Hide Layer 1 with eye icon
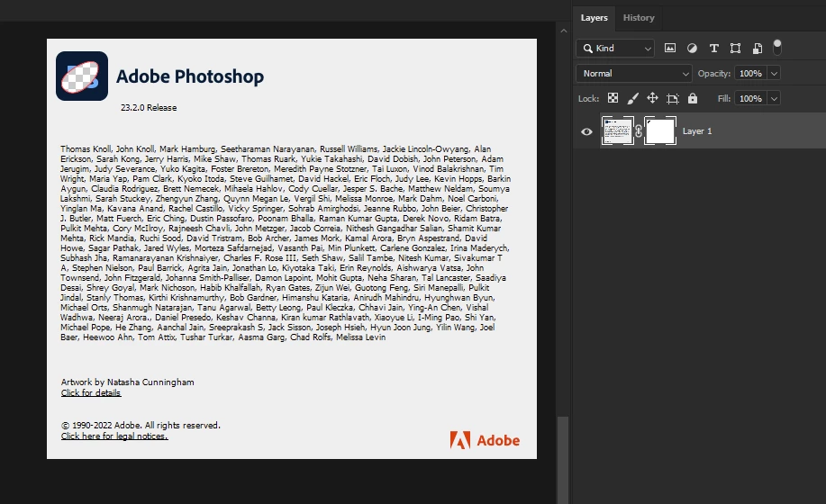Viewport: 826px width, 504px height. (x=586, y=131)
